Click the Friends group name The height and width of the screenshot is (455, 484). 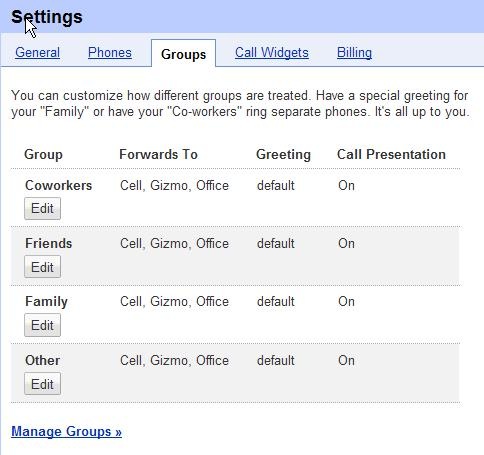(x=49, y=243)
